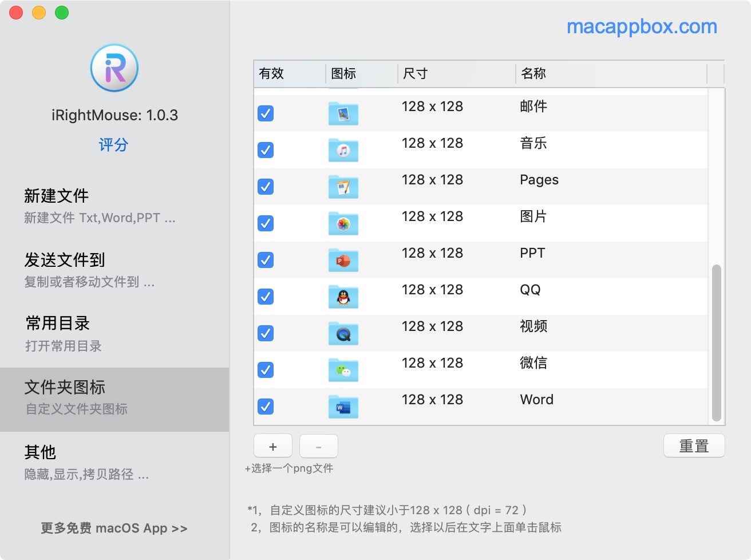The image size is (751, 560).
Task: Click the 评分 rating link
Action: [x=113, y=144]
